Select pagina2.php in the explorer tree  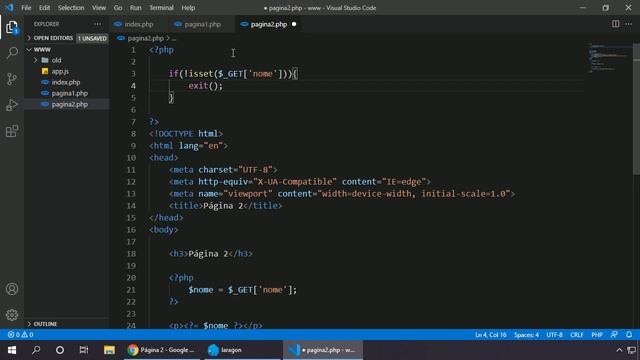(x=67, y=104)
